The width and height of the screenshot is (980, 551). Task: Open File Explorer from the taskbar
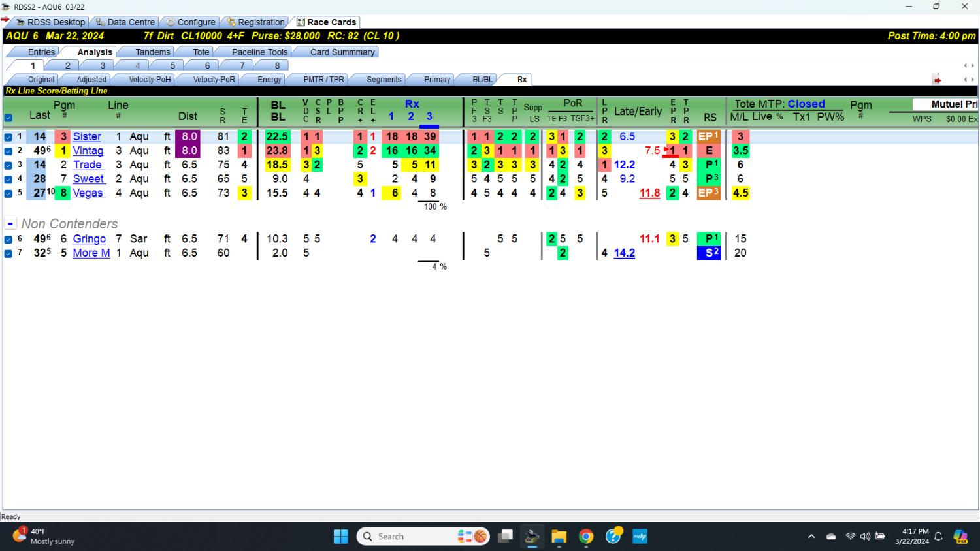pos(559,537)
